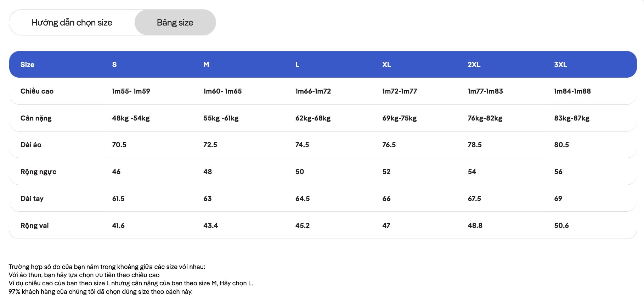Select the 3XL size column header
Screen dimensions: 644x302
[560, 65]
